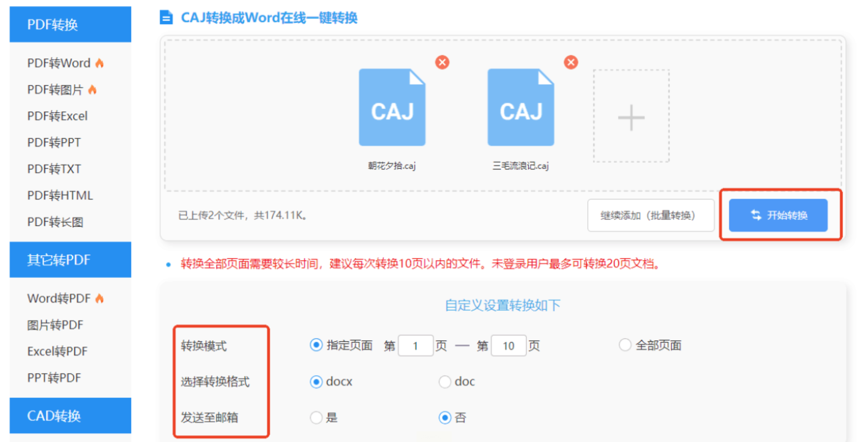
Task: Click flame icon next to PDF转Word
Action: [x=100, y=63]
